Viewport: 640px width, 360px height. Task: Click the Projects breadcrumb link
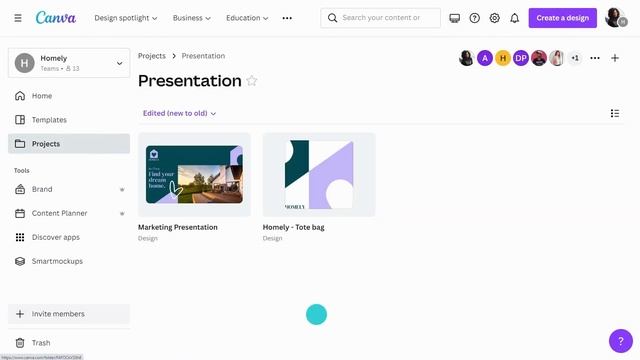pyautogui.click(x=152, y=56)
